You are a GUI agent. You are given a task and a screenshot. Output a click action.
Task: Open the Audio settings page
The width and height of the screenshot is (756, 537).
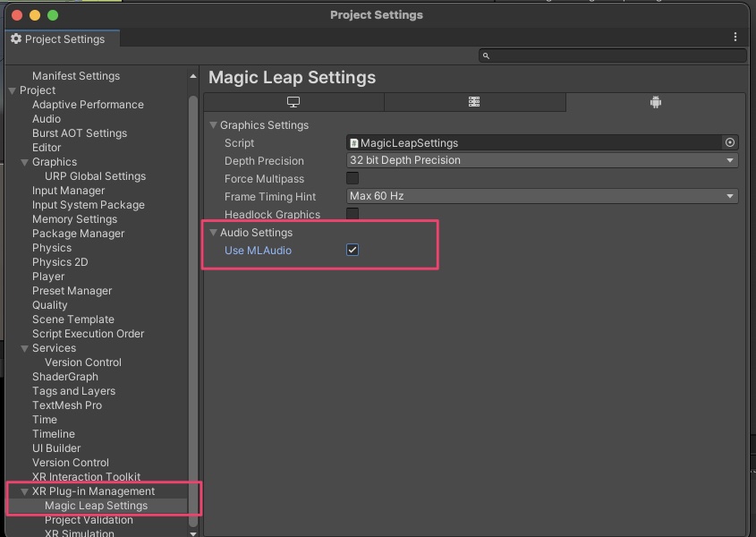[47, 119]
